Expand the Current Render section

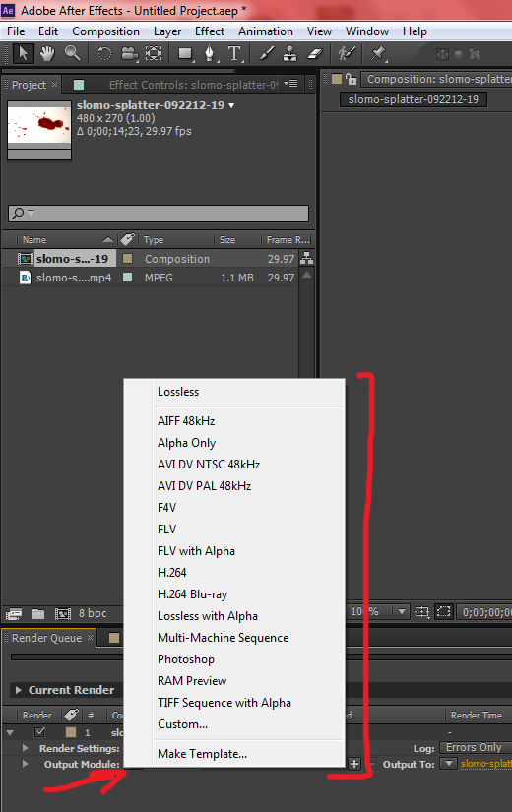[x=19, y=690]
